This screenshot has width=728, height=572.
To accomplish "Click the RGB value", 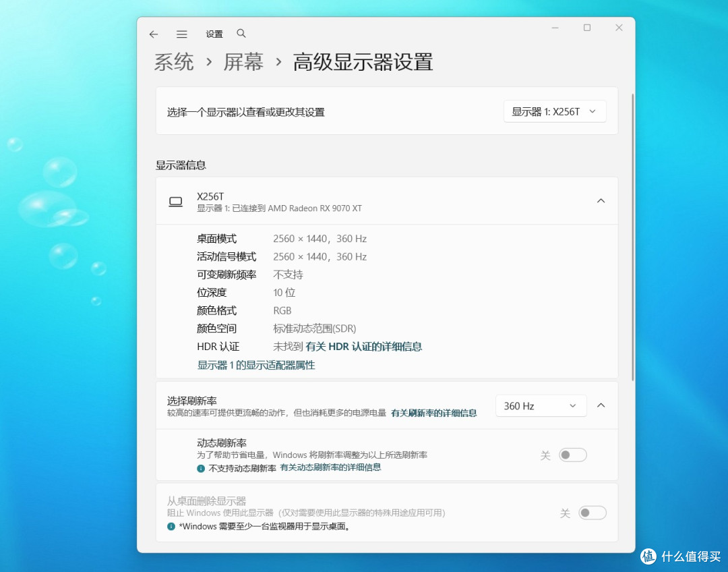I will pos(282,311).
